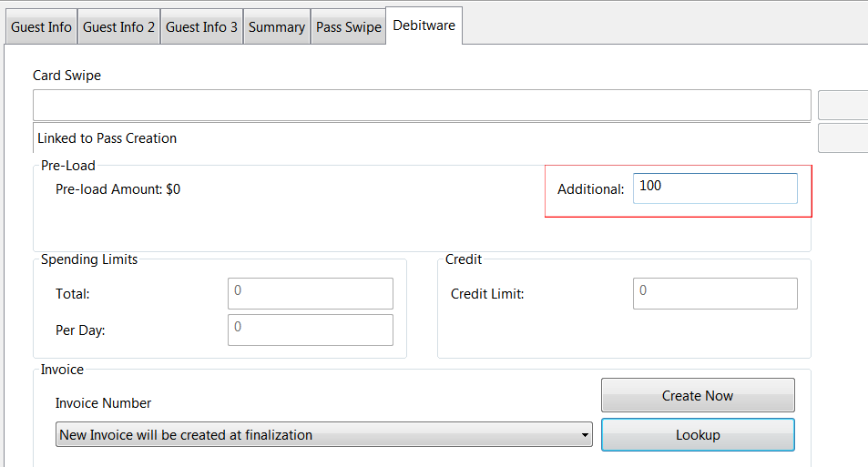Open the Pass Swipe tab
Viewport: 868px width, 467px height.
[349, 27]
